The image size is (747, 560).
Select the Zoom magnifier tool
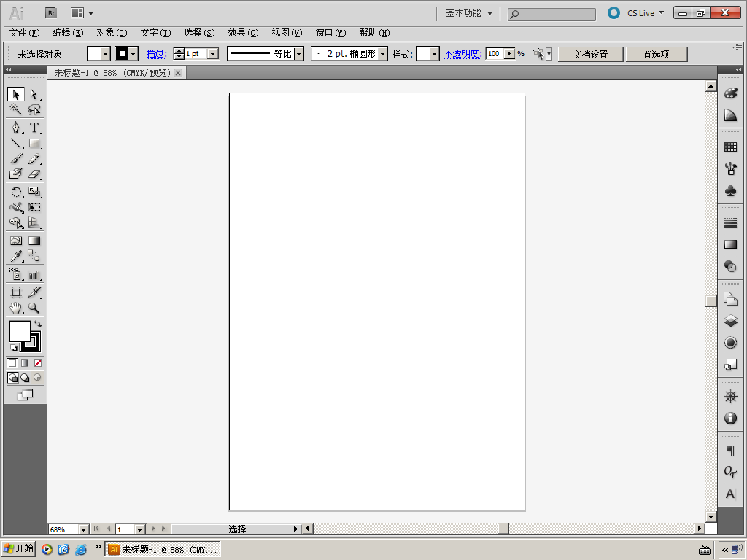tap(34, 308)
